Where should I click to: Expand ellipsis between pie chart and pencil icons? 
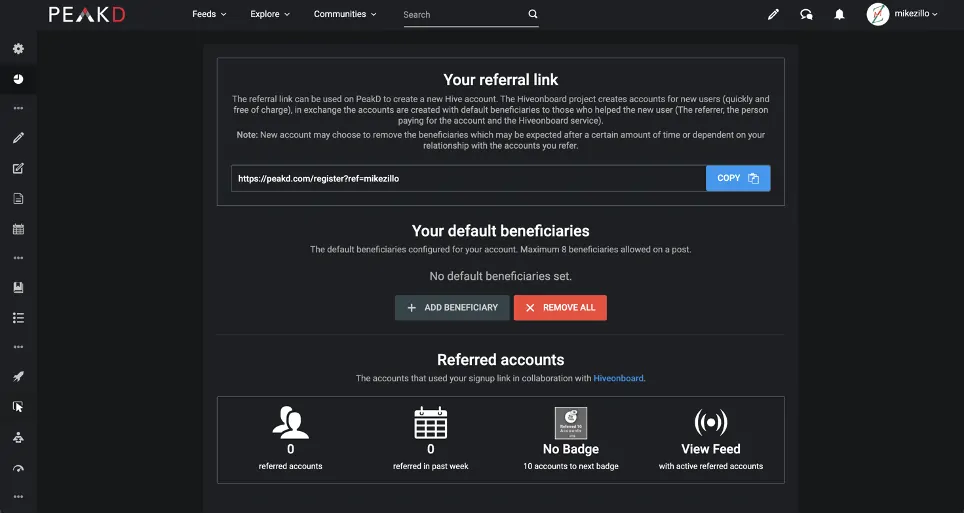pyautogui.click(x=18, y=108)
